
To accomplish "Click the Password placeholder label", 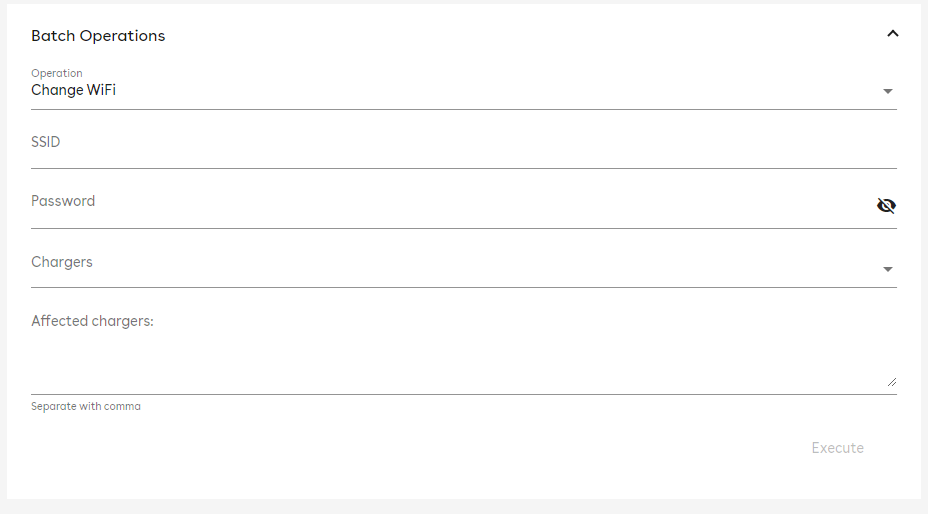I will coord(63,201).
